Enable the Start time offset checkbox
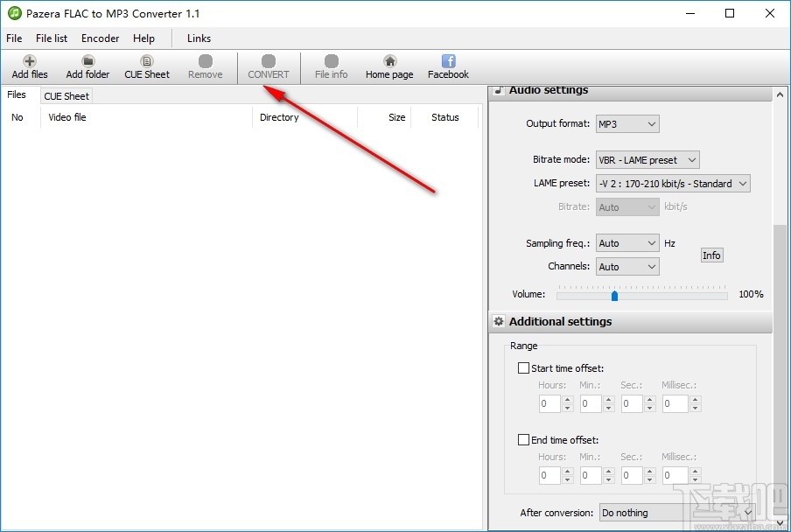The image size is (791, 532). click(524, 368)
